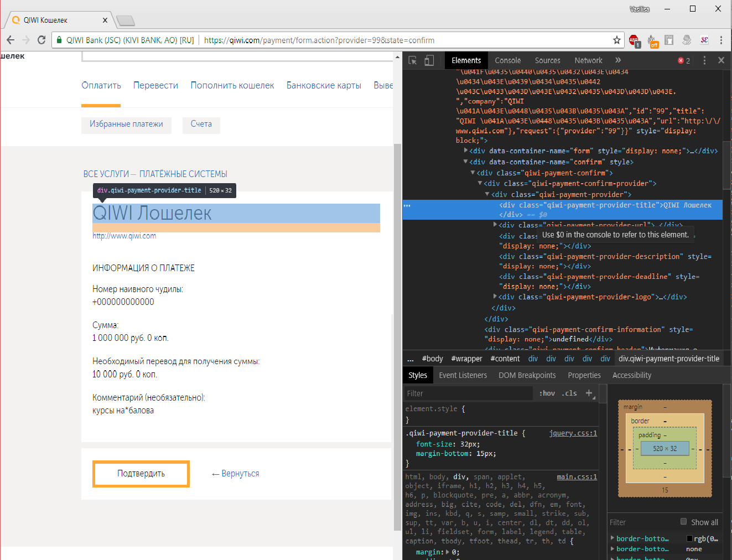Expand the computed border-bottom property valued none
This screenshot has height=560, width=732.
click(612, 548)
